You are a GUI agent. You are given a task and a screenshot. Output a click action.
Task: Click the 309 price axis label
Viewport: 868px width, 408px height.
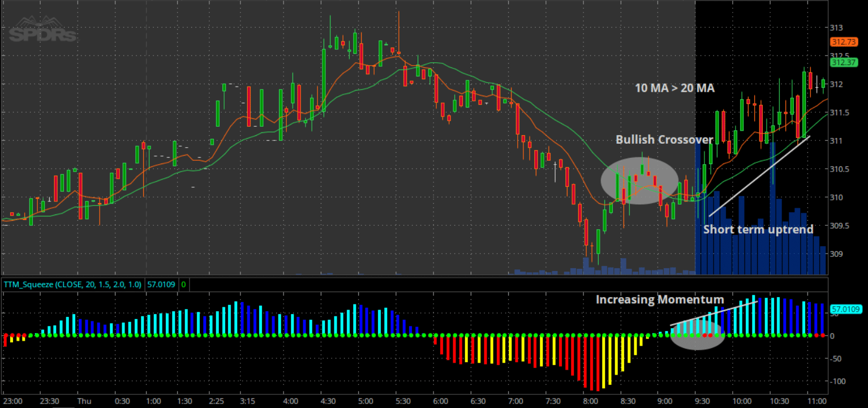tap(837, 254)
